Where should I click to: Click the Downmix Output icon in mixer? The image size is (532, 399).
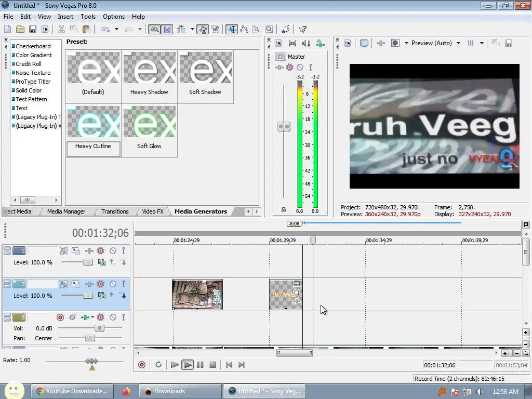292,43
